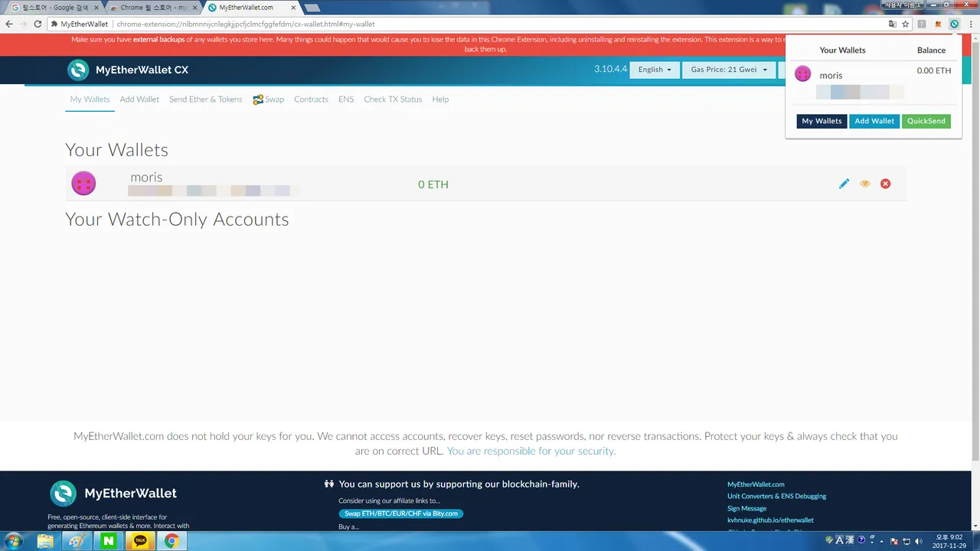Click the Chrome icon in taskbar

coord(171,541)
